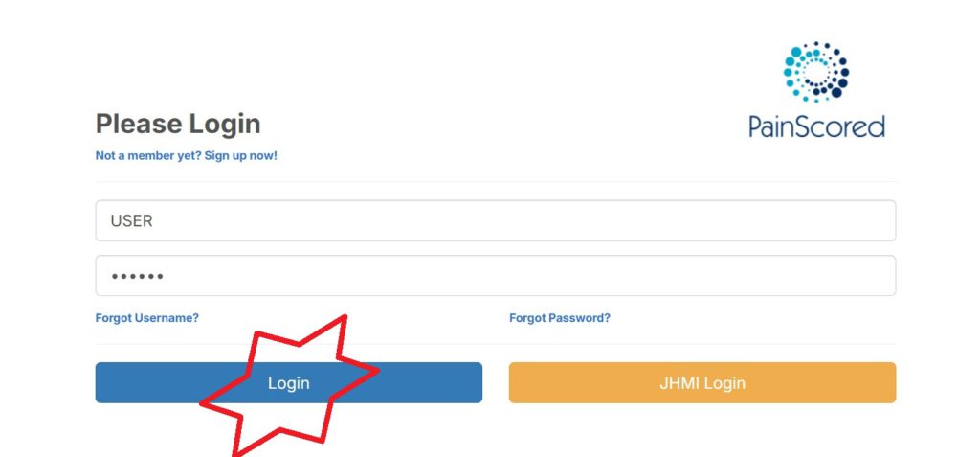Click the Please Login heading
The image size is (980, 457).
(178, 124)
